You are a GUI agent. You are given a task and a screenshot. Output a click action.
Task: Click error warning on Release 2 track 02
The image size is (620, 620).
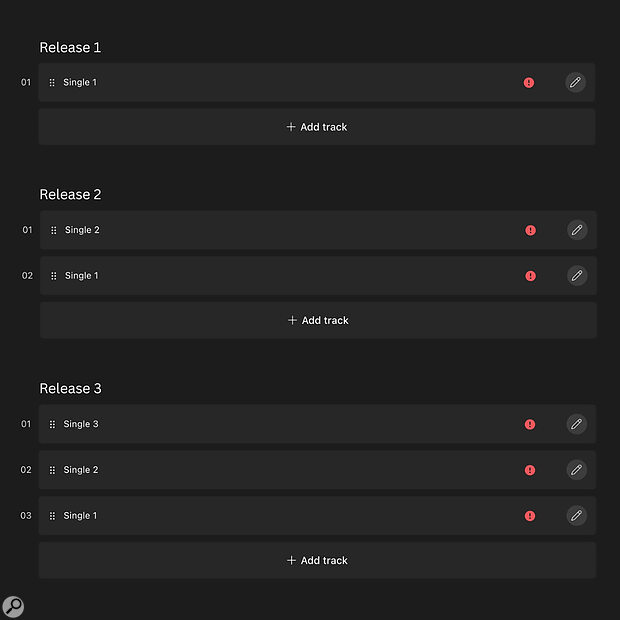[530, 276]
